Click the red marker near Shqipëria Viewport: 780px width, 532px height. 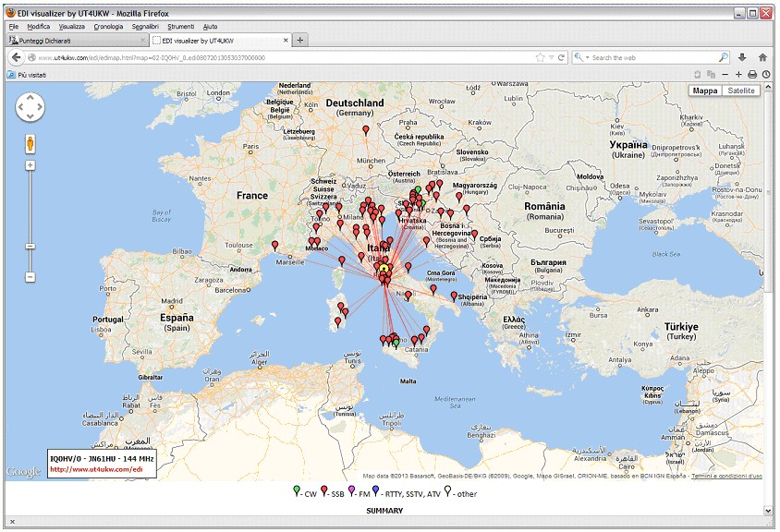click(x=454, y=296)
